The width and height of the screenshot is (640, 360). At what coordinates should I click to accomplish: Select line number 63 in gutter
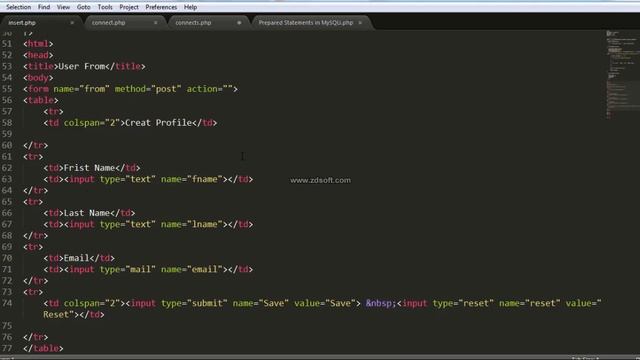coord(7,179)
